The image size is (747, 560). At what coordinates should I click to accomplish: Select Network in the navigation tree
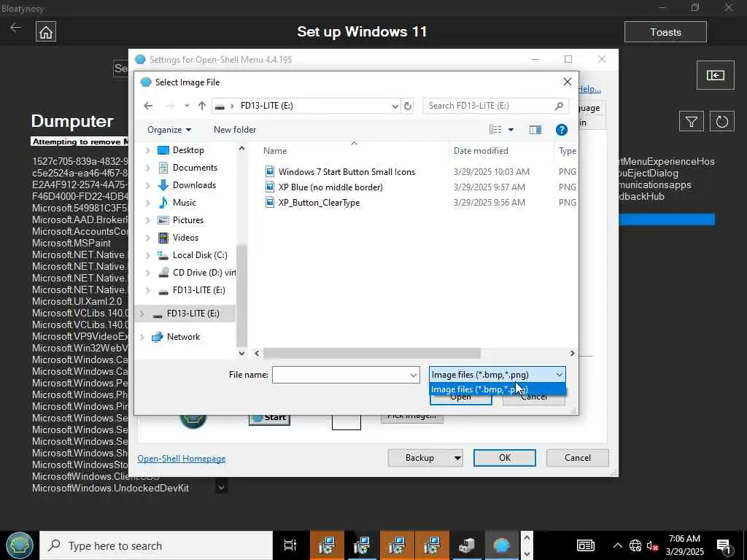tap(183, 337)
